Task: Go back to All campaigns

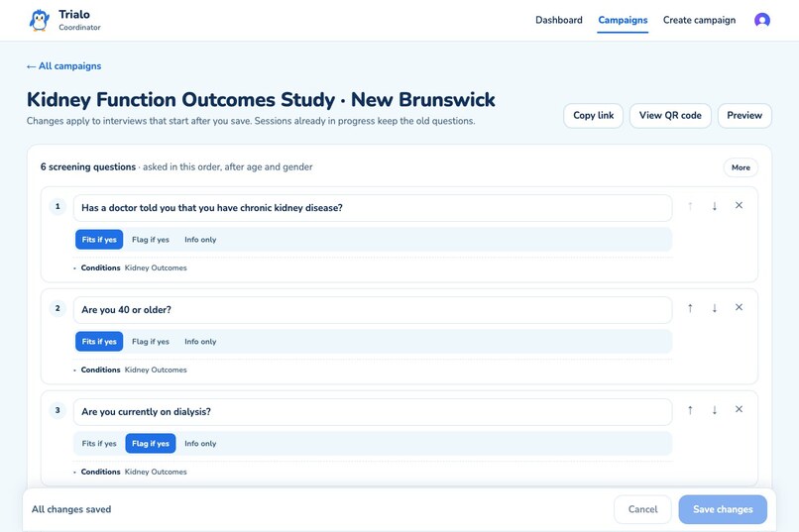Action: click(64, 66)
